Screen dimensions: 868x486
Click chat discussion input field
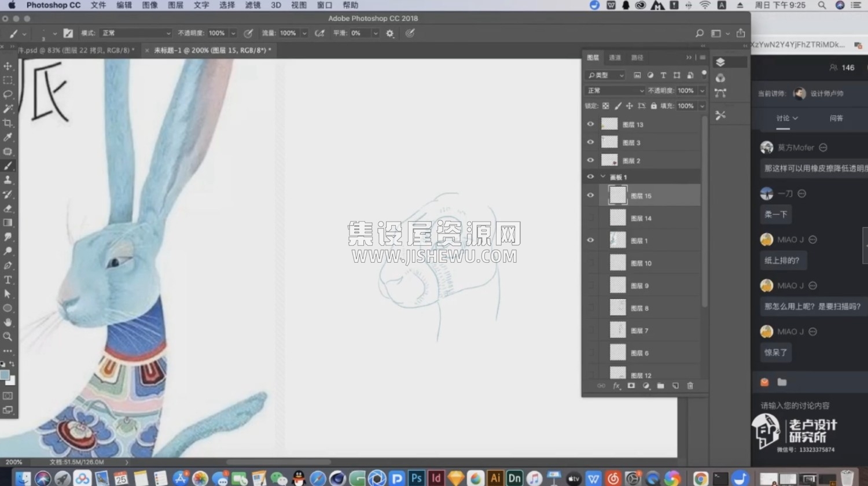[810, 406]
